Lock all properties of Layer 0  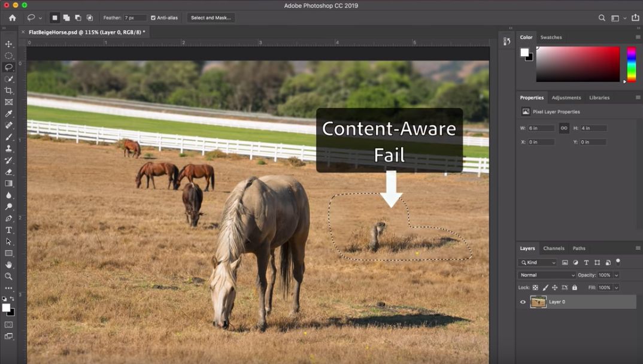tap(574, 287)
